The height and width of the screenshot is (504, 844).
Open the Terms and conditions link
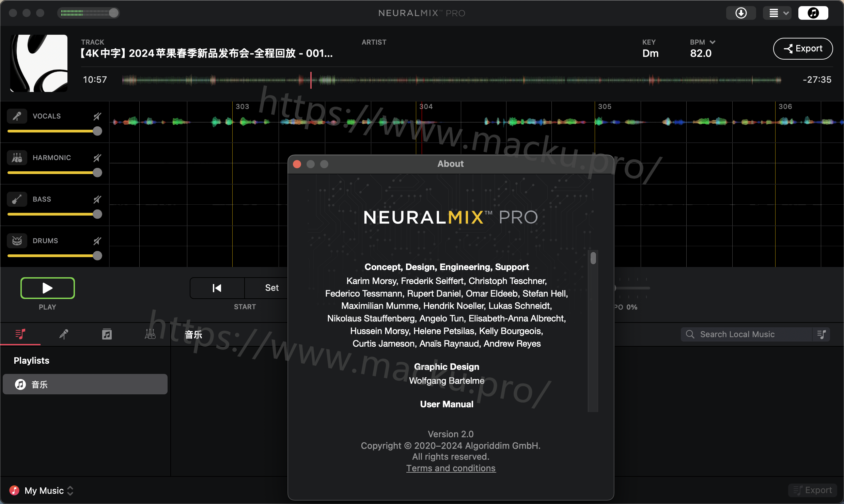coord(451,468)
